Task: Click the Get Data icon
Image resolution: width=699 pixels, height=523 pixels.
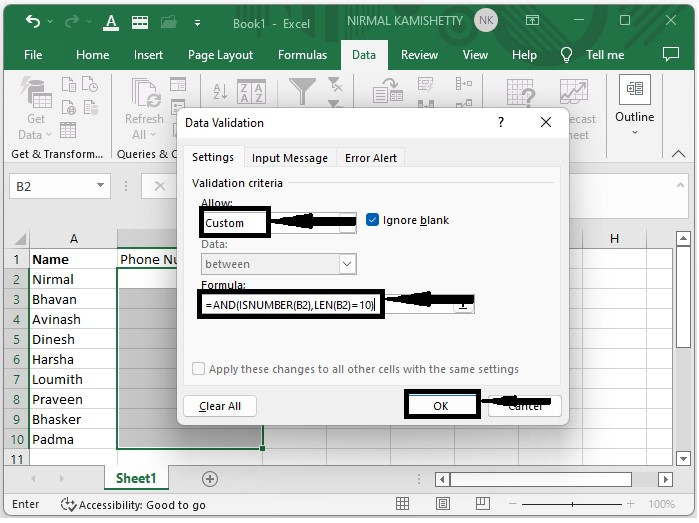Action: click(x=36, y=95)
